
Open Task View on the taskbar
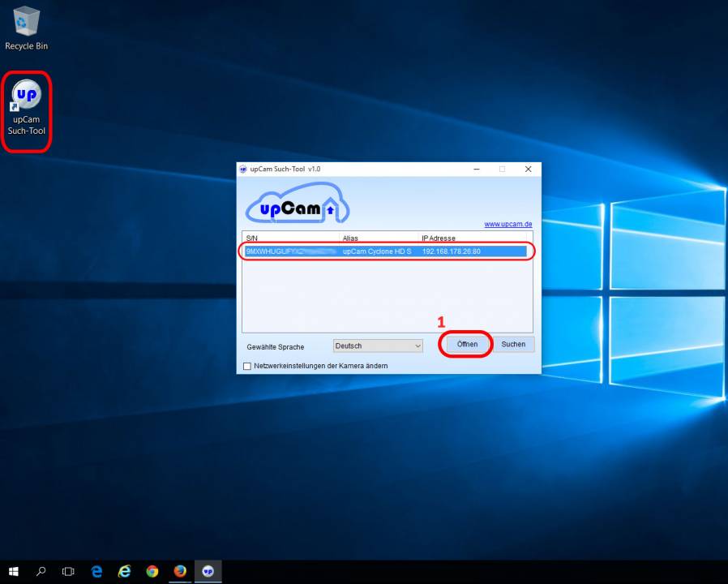pos(68,572)
